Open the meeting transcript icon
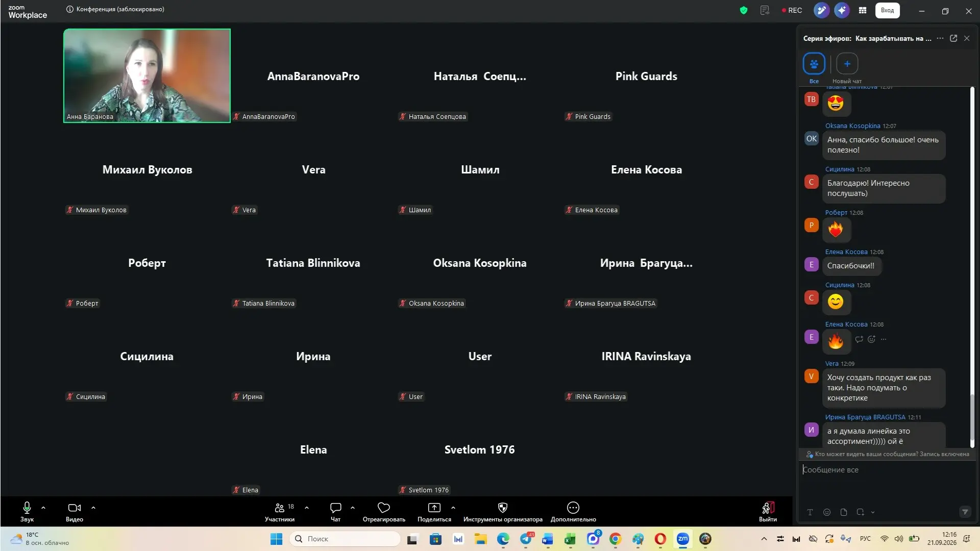 [765, 10]
